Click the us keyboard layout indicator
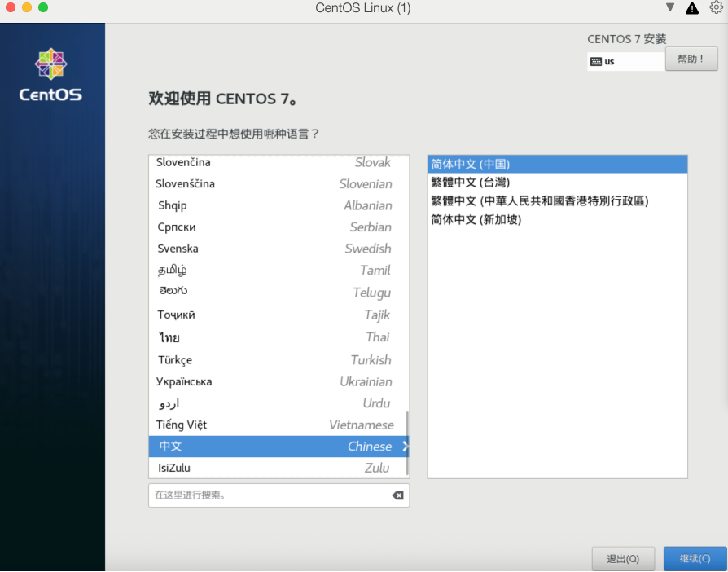The height and width of the screenshot is (572, 728). coord(625,61)
